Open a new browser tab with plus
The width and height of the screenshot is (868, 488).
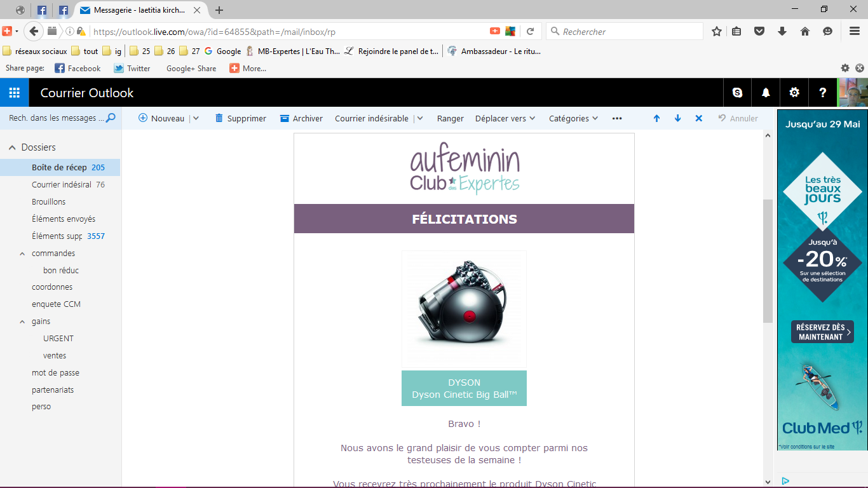click(x=219, y=10)
